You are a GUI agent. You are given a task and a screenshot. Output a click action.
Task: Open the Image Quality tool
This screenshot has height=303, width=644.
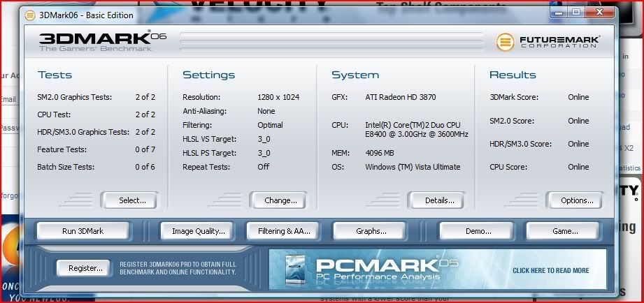pos(196,231)
